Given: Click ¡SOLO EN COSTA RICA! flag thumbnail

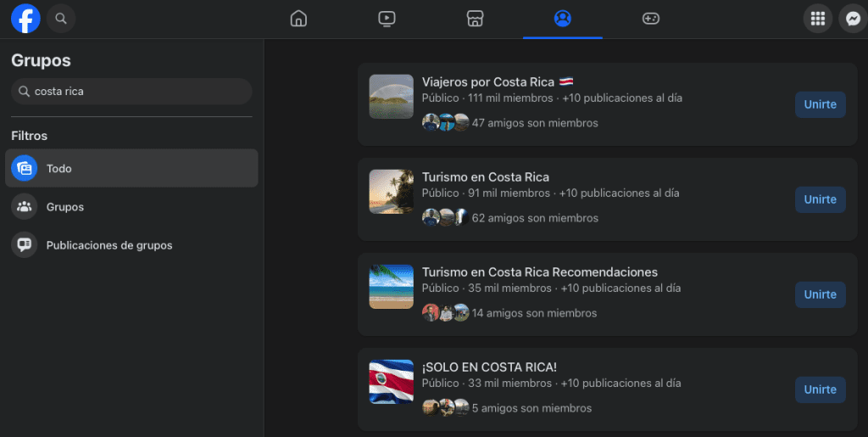Looking at the screenshot, I should (x=392, y=382).
